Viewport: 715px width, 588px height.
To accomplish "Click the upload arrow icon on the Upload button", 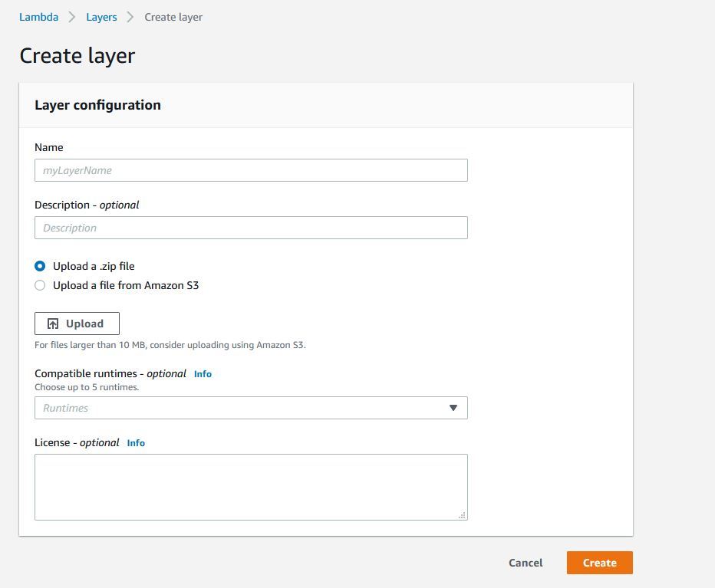I will (53, 324).
